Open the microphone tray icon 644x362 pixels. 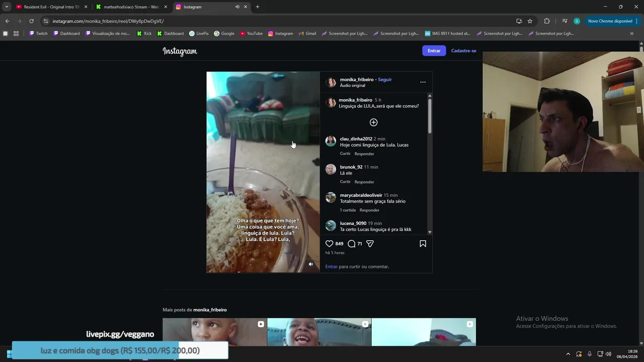tap(590, 354)
